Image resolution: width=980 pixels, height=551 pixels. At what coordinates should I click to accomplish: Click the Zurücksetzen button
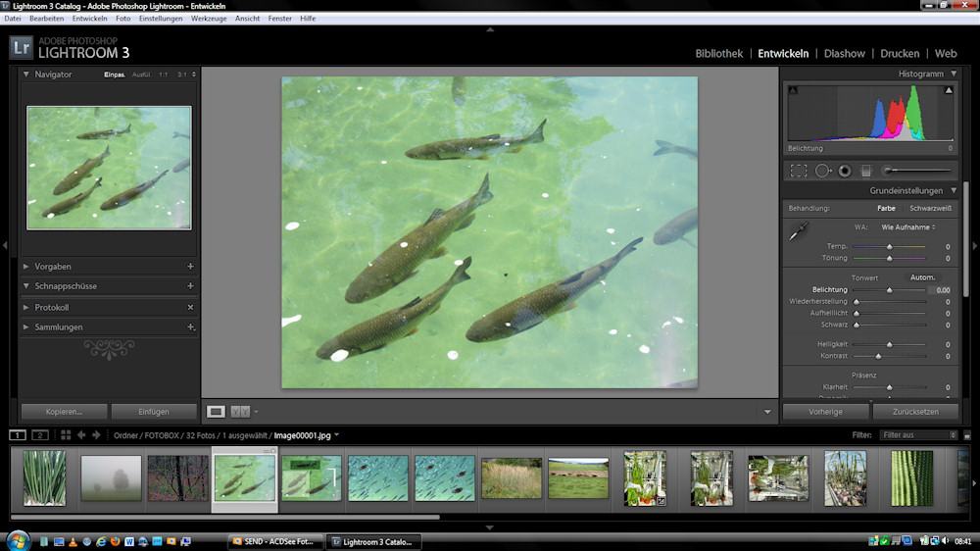(915, 412)
